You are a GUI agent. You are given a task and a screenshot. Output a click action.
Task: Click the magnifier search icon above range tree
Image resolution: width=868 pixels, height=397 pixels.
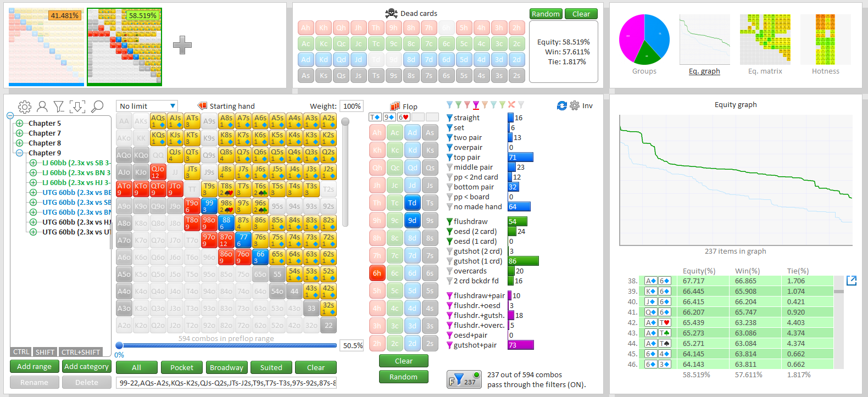[97, 107]
